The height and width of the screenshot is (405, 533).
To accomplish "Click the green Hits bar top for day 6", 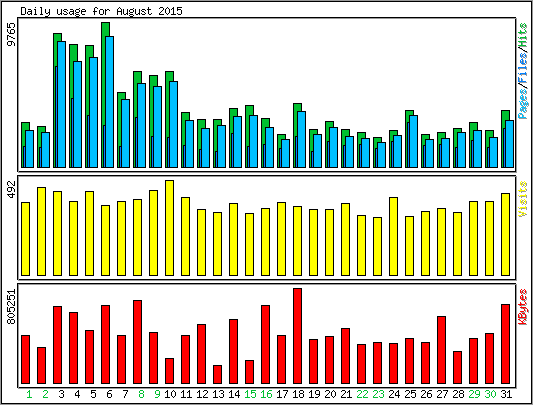I will click(x=105, y=29).
